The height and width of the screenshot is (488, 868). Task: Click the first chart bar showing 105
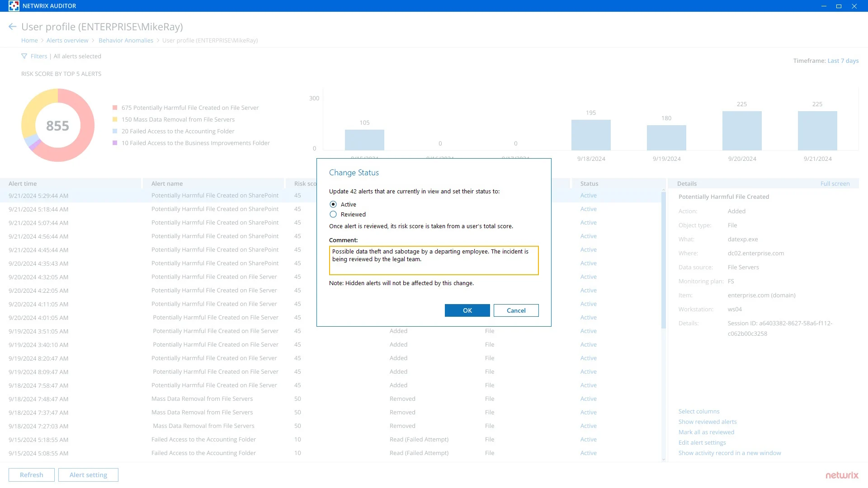coord(364,140)
